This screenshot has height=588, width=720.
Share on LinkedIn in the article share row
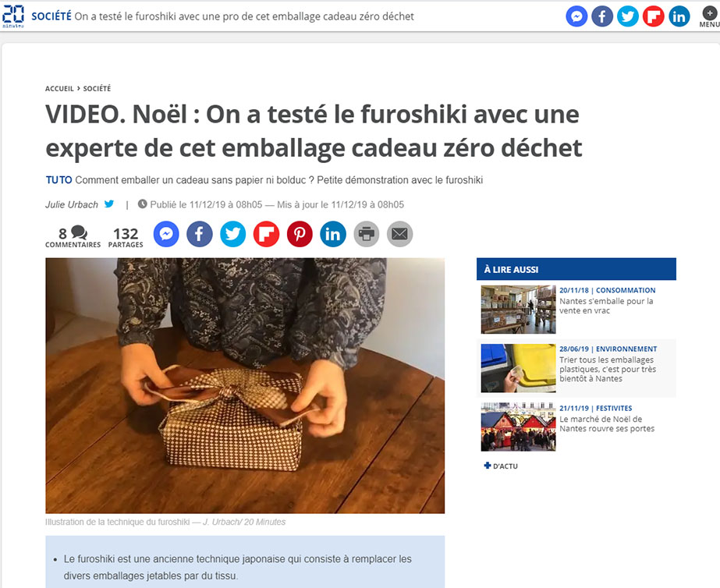coord(333,234)
